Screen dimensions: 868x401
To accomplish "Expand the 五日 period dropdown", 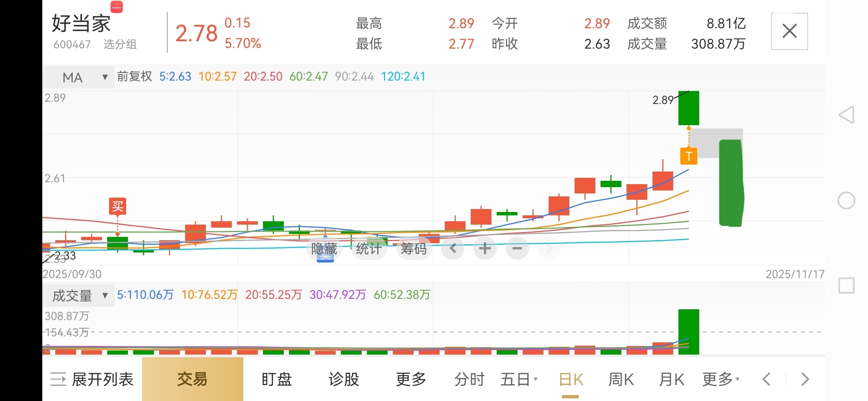I will tap(519, 379).
